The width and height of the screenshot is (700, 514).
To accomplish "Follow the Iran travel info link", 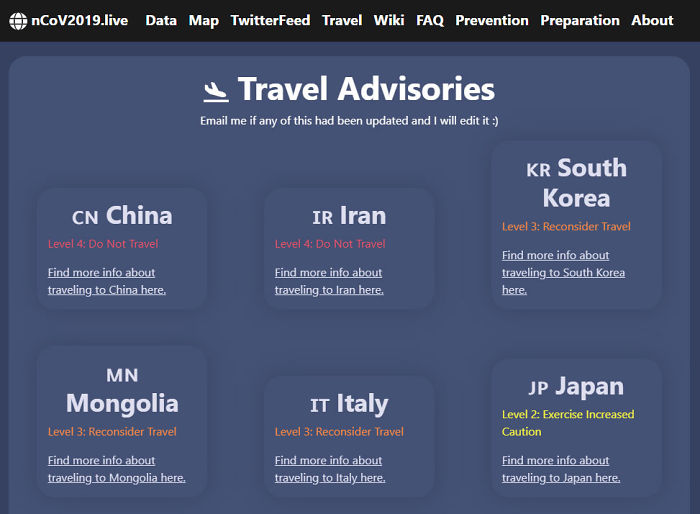I will pos(329,281).
